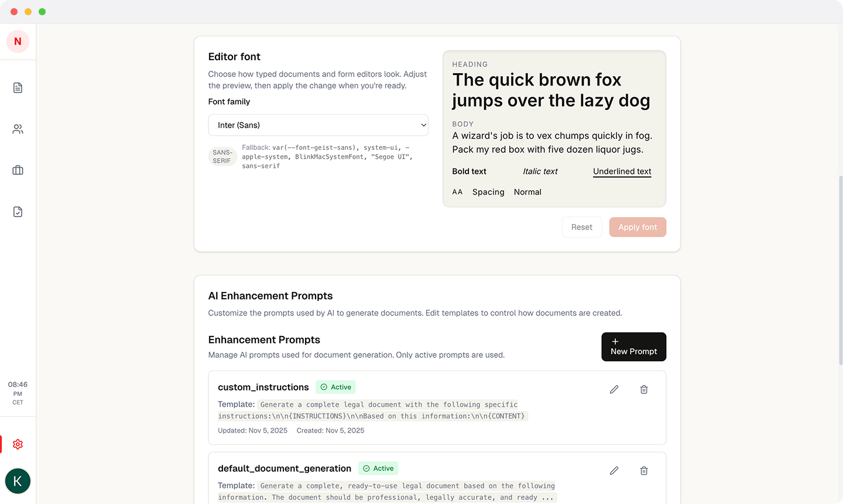Reset the editor font settings
Image resolution: width=843 pixels, height=504 pixels.
(x=582, y=227)
